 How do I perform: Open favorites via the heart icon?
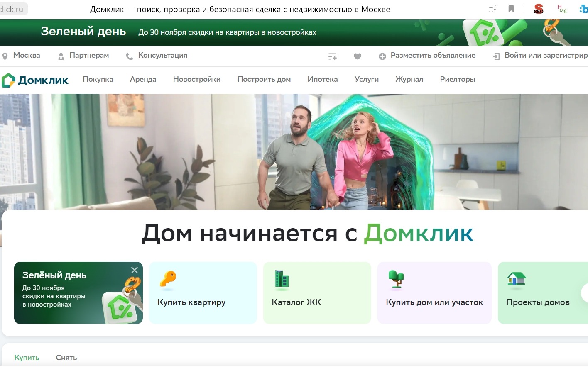[358, 56]
